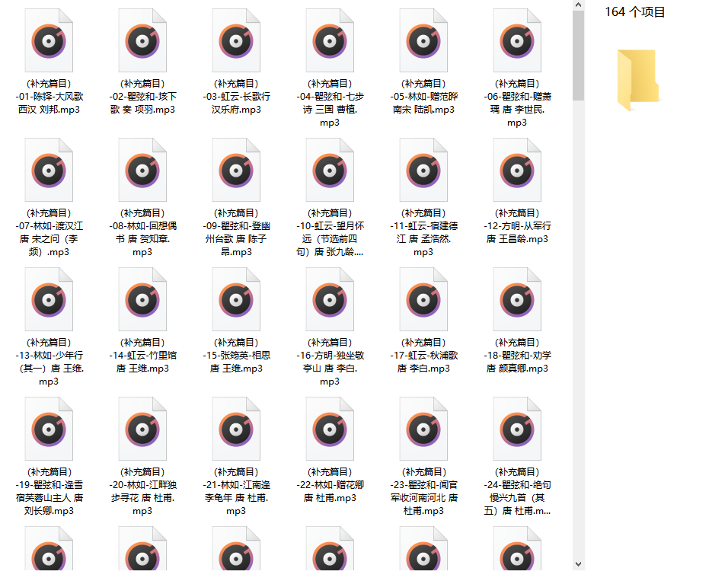Click filename text '-20-林如-江畔独步寻花 唐 杜甫.mp3'

(142, 498)
